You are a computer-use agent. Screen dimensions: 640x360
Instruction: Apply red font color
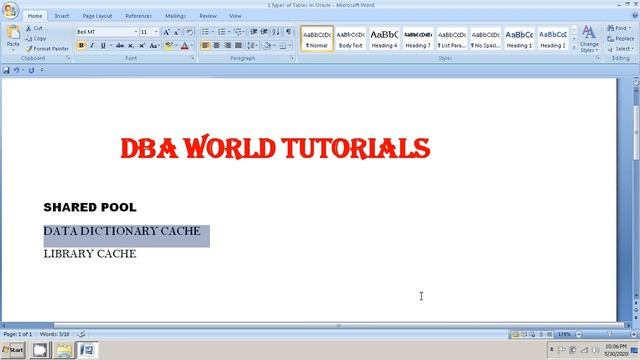tap(184, 46)
